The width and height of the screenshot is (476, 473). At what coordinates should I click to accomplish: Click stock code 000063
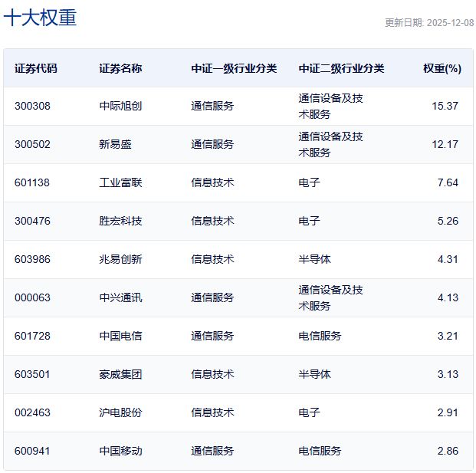coord(32,297)
